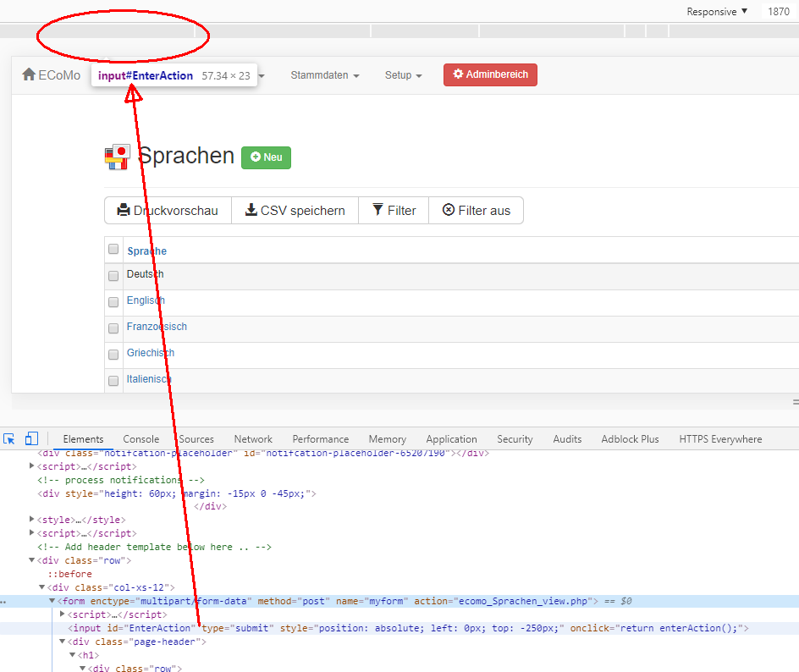Open the Responsive device dropdown
The height and width of the screenshot is (672, 799).
click(717, 11)
